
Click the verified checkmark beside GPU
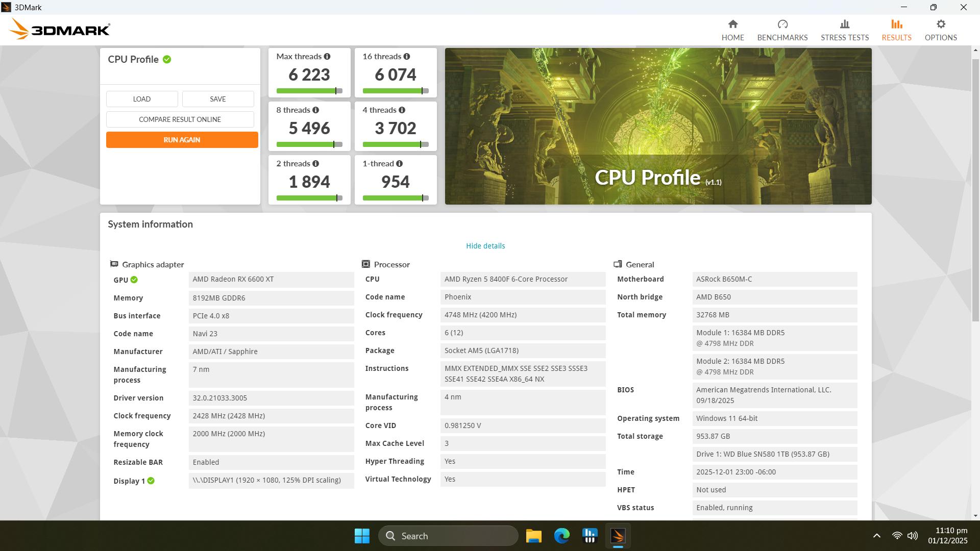[x=134, y=280]
